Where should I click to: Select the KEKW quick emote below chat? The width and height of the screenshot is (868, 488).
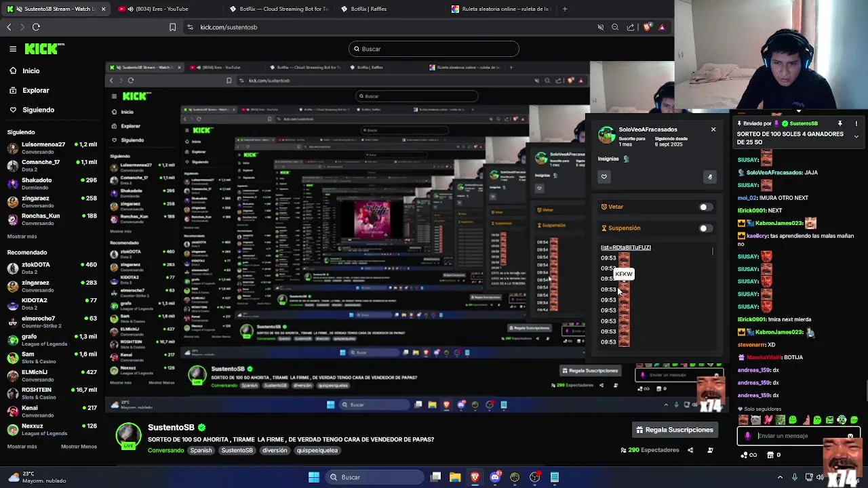coord(744,420)
